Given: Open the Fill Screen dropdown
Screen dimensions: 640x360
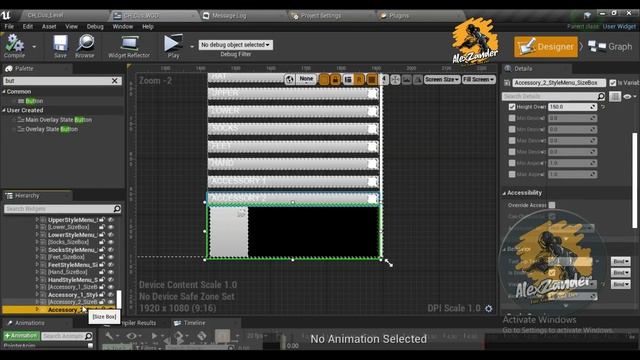Looking at the screenshot, I should click(479, 79).
